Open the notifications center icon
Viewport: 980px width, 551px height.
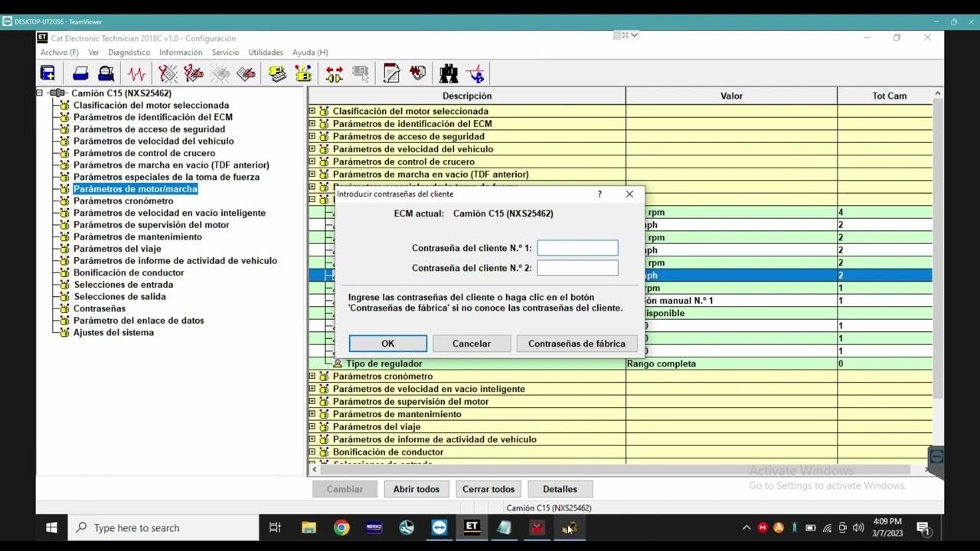click(923, 528)
